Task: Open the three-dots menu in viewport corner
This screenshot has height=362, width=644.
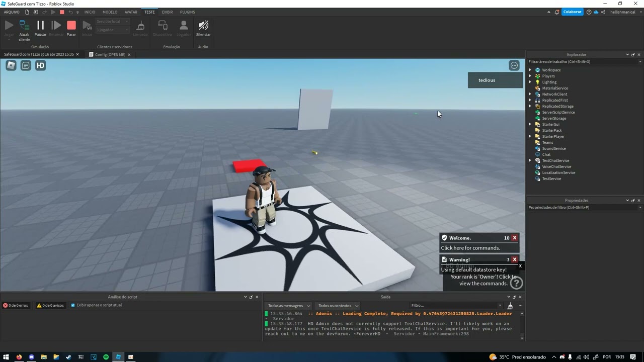Action: (514, 65)
